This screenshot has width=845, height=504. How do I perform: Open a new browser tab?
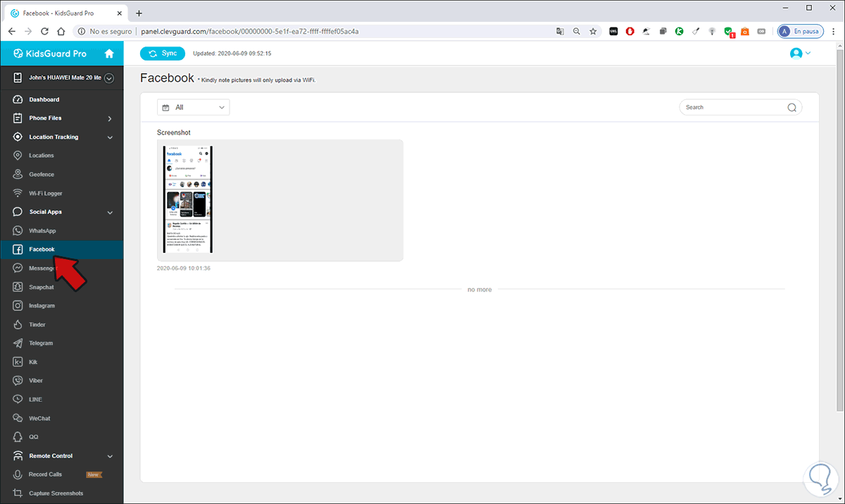pyautogui.click(x=139, y=13)
